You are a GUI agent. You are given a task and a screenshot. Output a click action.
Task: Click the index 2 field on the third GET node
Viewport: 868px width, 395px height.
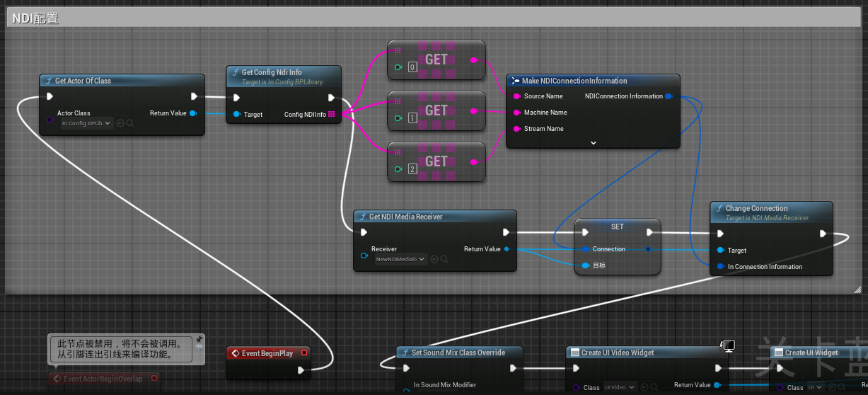click(x=412, y=169)
